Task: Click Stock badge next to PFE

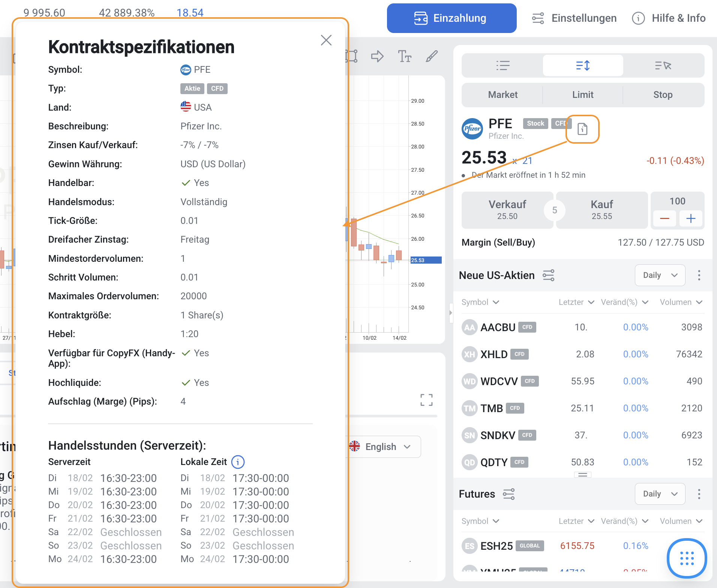Action: coord(535,123)
